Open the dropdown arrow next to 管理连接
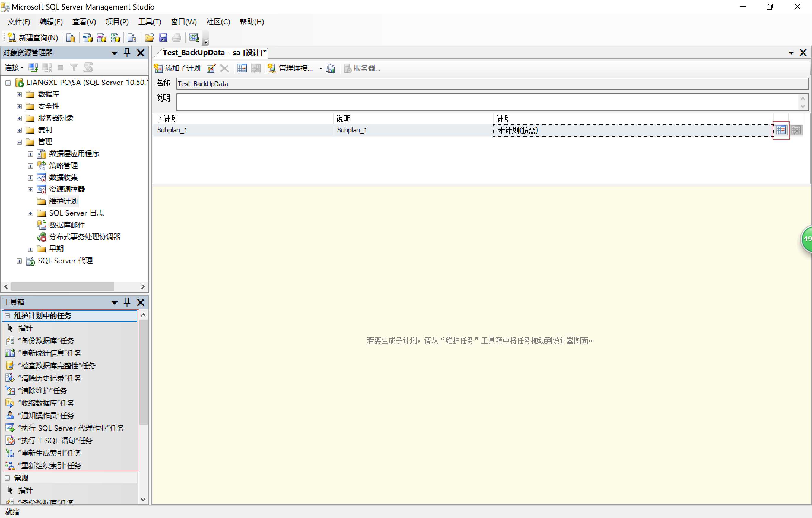 pyautogui.click(x=320, y=69)
